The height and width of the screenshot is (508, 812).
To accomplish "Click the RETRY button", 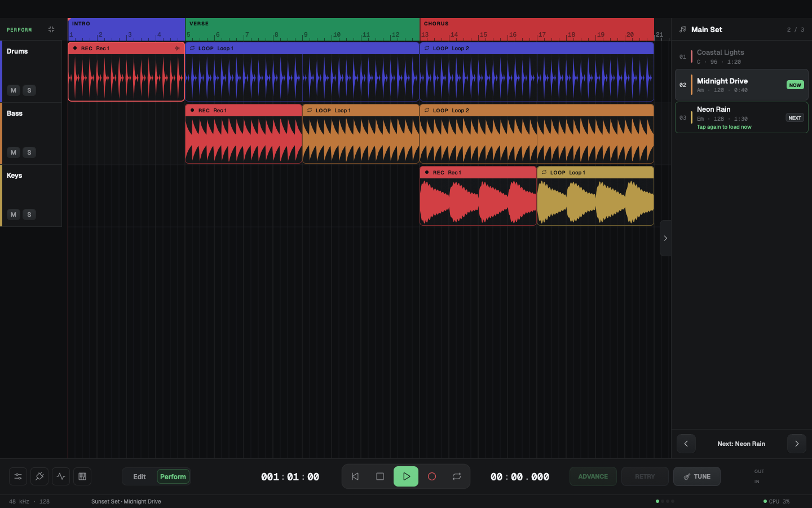I will pyautogui.click(x=645, y=476).
